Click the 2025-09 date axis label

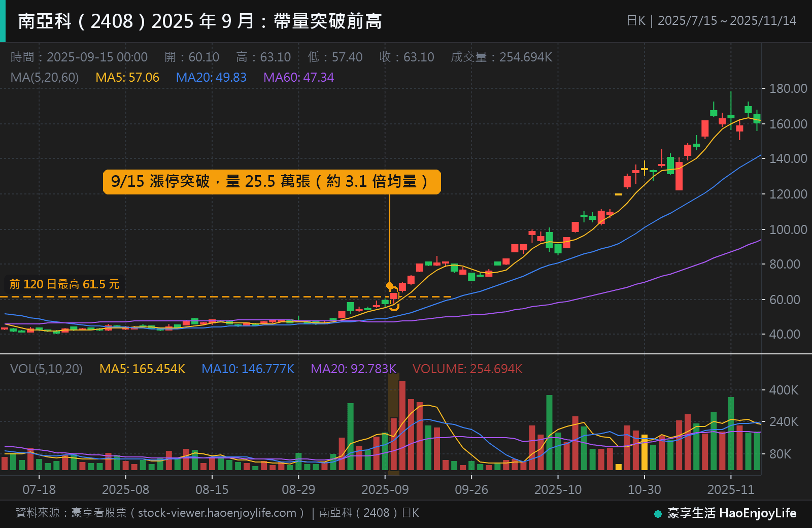(x=385, y=489)
